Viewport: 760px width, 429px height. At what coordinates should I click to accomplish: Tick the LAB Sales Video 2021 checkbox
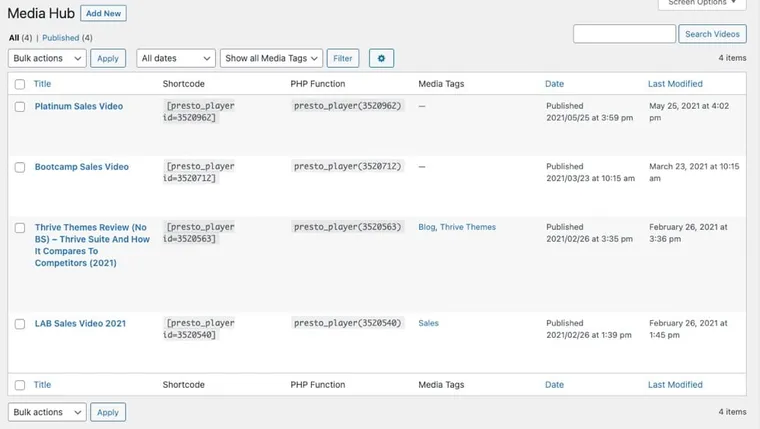20,324
